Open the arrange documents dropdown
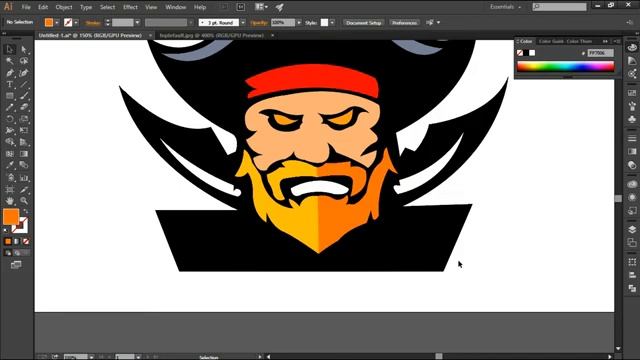This screenshot has height=360, width=640. point(261,7)
